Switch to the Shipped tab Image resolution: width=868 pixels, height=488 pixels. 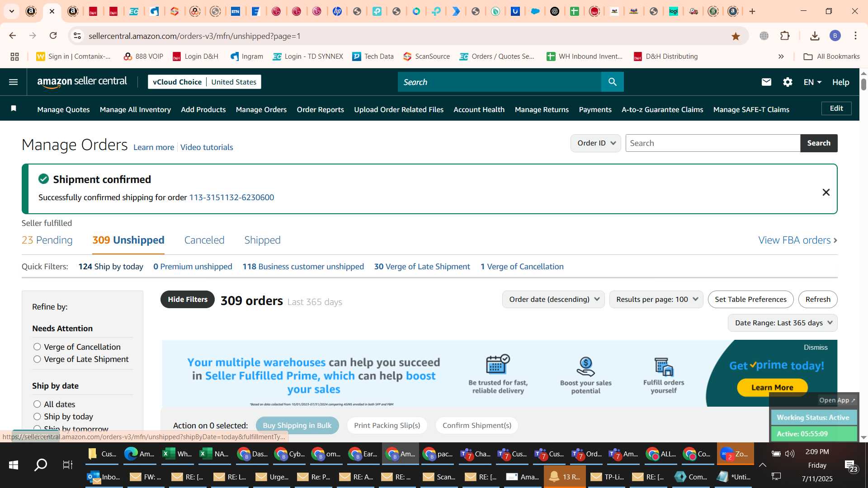point(262,240)
